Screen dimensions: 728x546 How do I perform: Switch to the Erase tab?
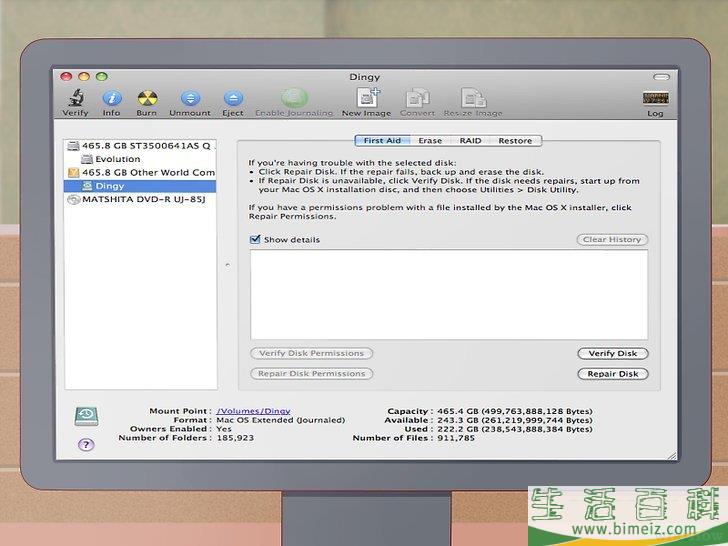click(x=430, y=141)
